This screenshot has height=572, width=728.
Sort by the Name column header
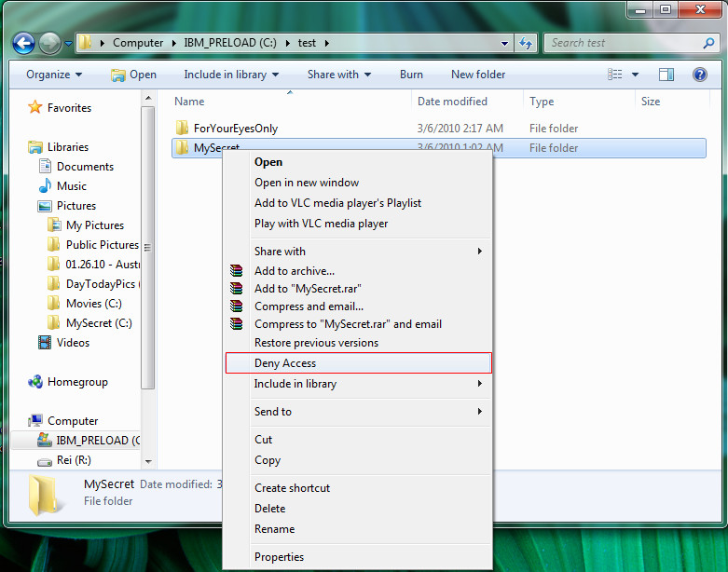189,102
